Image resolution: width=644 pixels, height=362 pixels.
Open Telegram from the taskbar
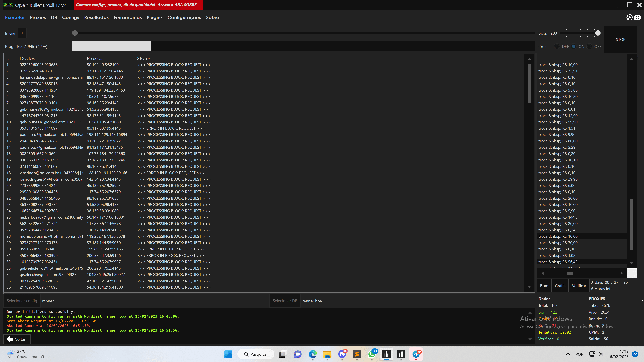(416, 354)
